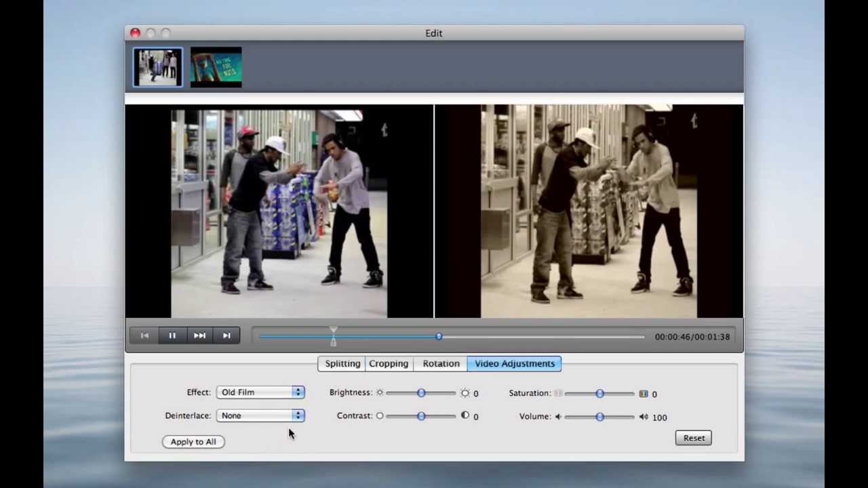
Task: Click the Old Film output preview pane
Action: 589,211
